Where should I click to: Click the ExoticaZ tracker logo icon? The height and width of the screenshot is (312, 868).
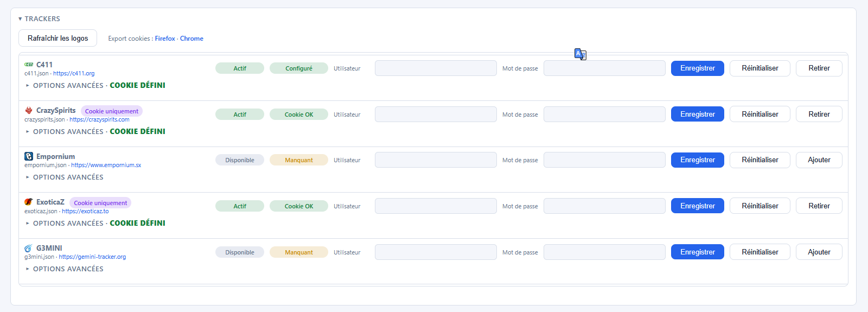pyautogui.click(x=29, y=202)
